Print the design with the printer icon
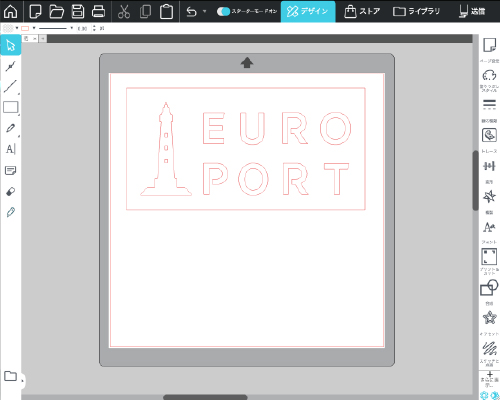Image resolution: width=500 pixels, height=400 pixels. (98, 11)
